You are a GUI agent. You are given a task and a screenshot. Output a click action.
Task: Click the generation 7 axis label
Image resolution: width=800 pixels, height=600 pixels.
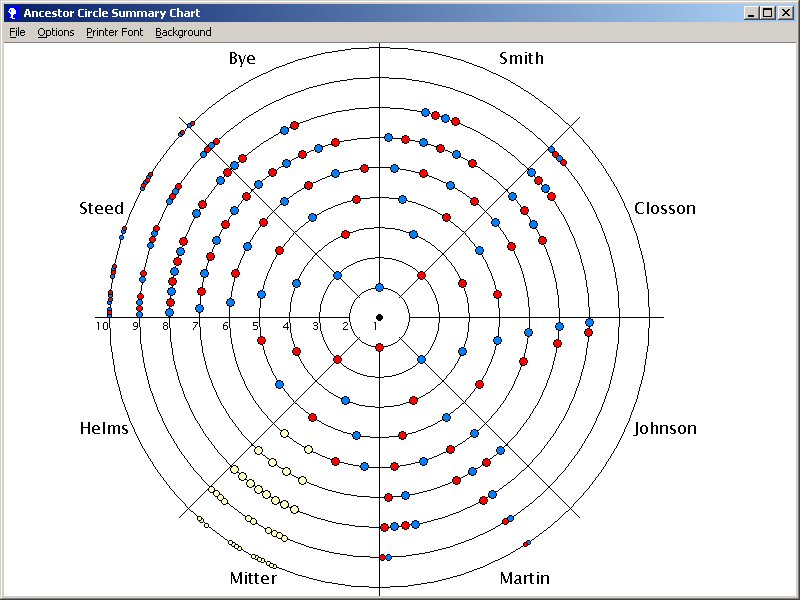[195, 326]
